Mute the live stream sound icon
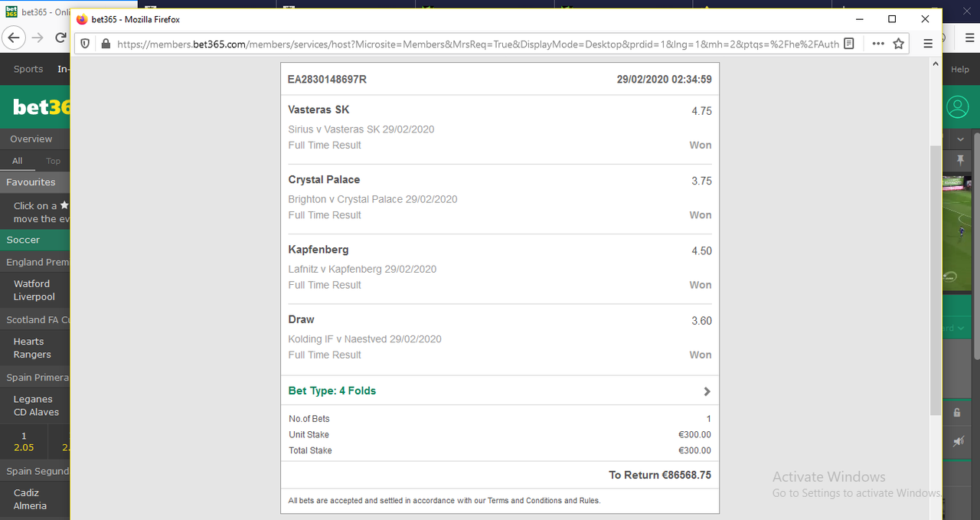This screenshot has width=980, height=520. click(959, 441)
